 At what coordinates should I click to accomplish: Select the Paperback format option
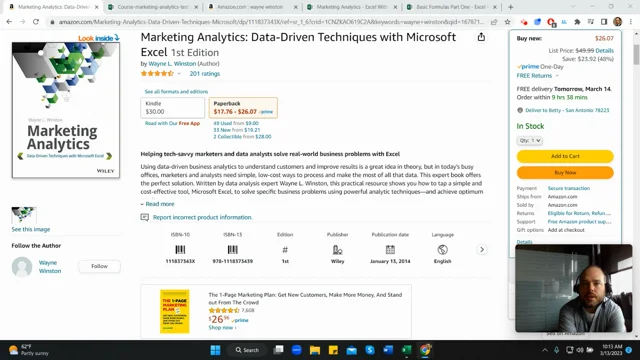(x=243, y=108)
